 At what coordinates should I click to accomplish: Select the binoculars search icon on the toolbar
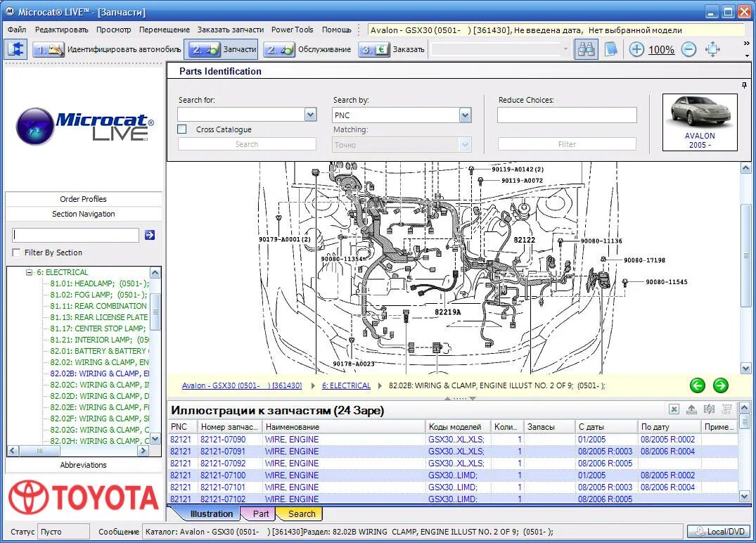(586, 49)
